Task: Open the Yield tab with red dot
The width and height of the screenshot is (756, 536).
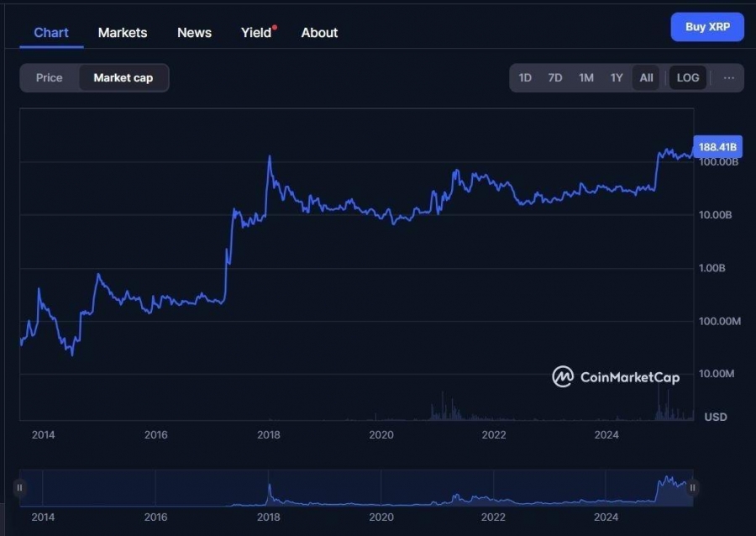Action: click(259, 32)
